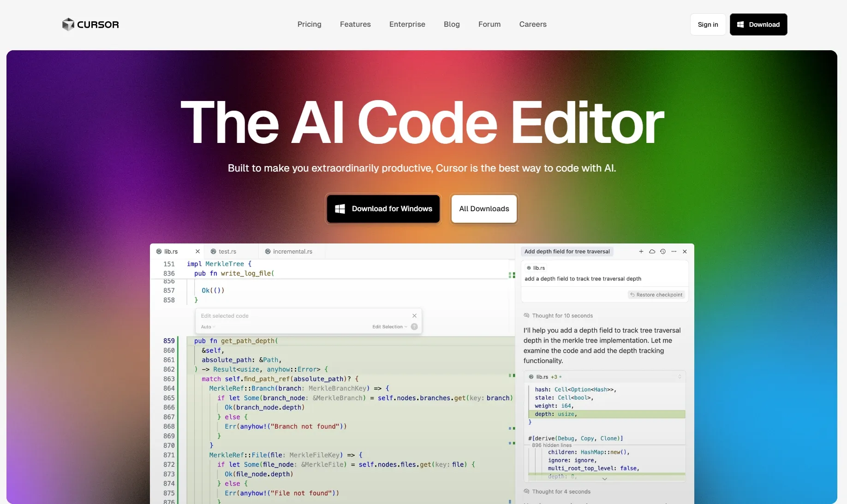Click Restore checkpoint in the chat
The image size is (847, 504).
[x=656, y=295]
